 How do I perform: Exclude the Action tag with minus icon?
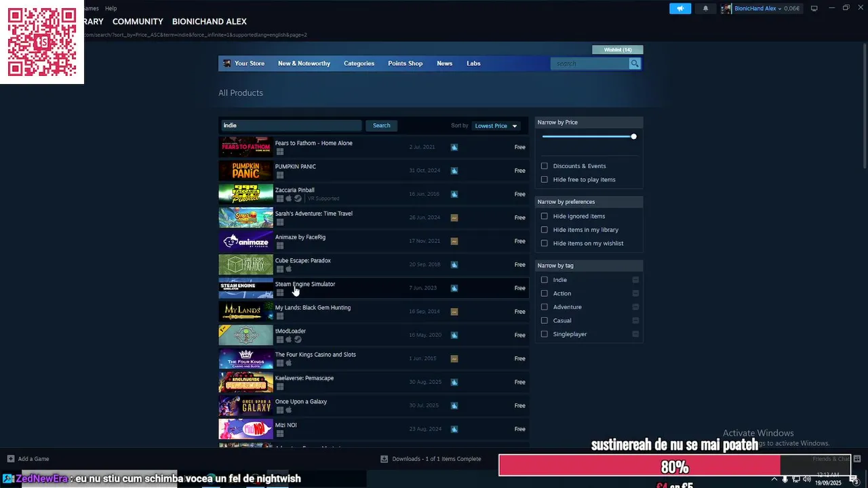tap(635, 293)
